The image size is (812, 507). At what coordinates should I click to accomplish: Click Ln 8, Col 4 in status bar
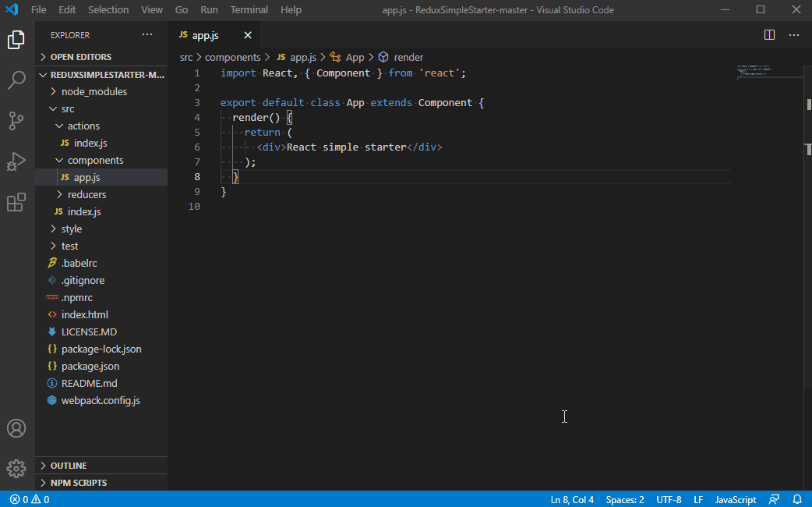pos(572,499)
